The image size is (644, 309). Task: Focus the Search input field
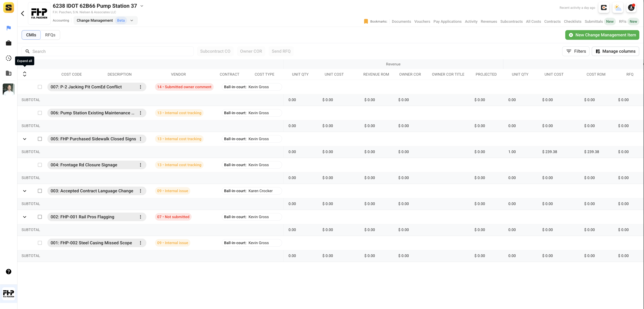[x=107, y=51]
